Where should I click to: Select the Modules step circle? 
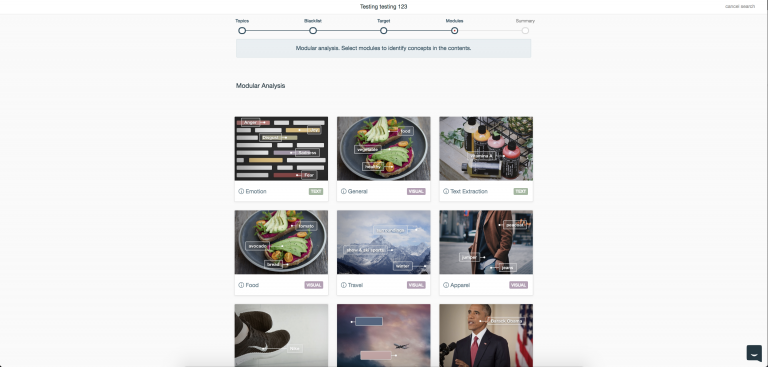coord(455,30)
